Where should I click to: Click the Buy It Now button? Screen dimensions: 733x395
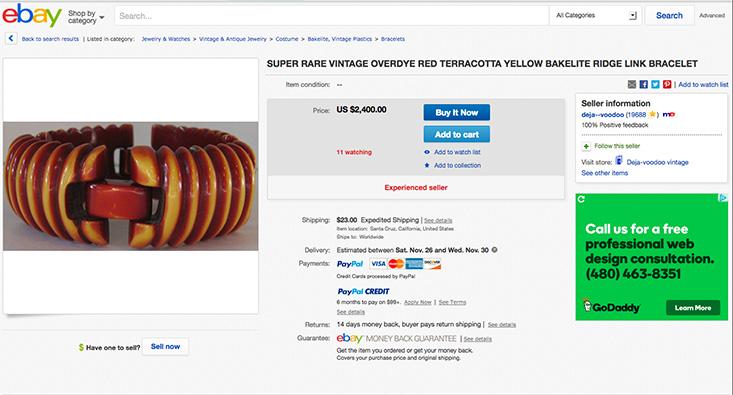coord(457,113)
